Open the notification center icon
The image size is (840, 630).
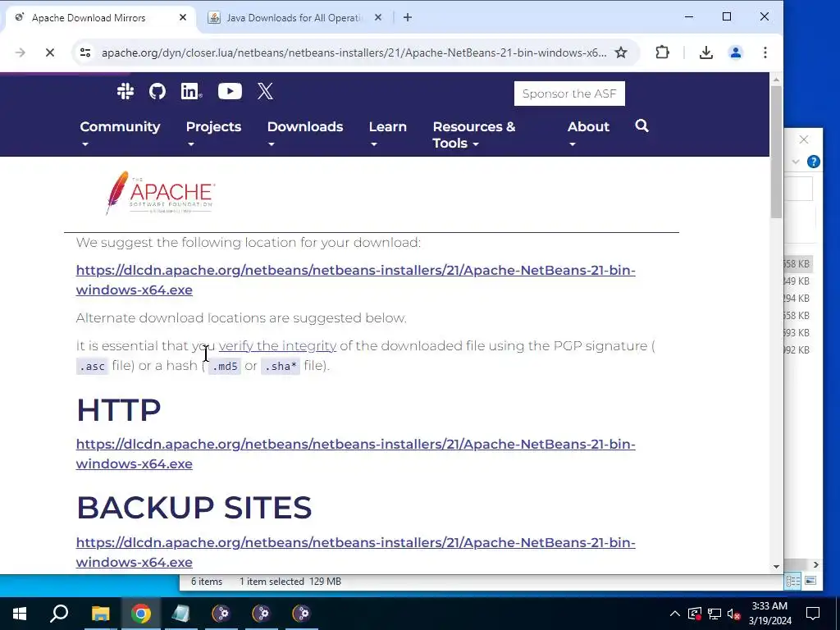(813, 614)
